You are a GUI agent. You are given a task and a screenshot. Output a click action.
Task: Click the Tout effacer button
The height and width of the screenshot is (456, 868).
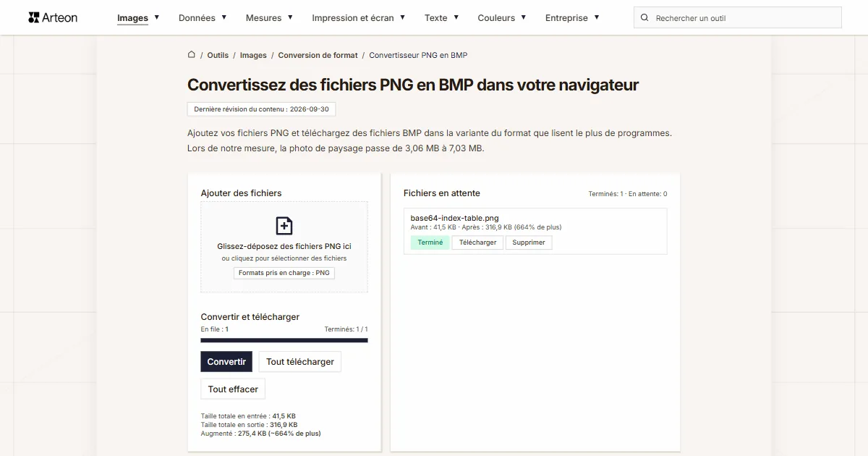233,389
